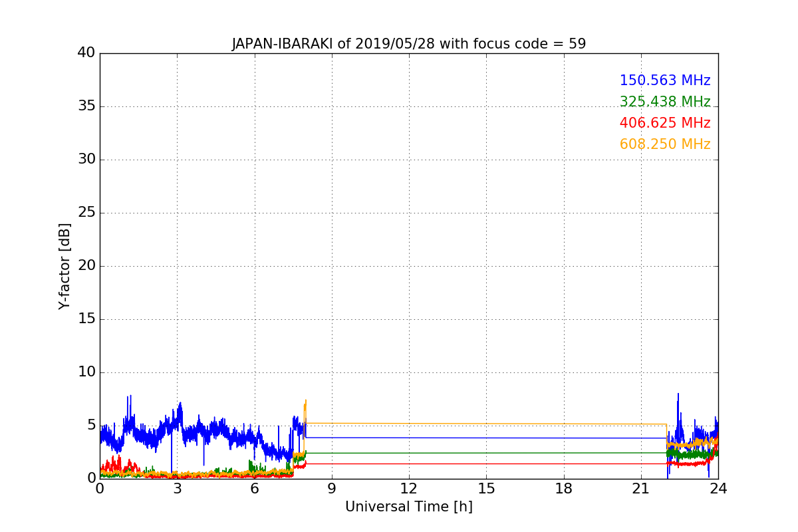Click y-axis tick value 20
Screen dimensions: 798x532
tap(86, 266)
